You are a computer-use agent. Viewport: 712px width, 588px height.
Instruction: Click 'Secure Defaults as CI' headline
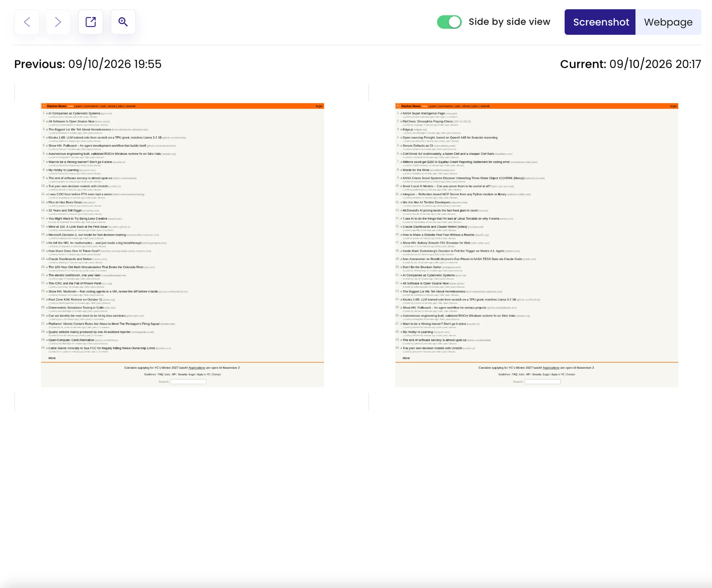pyautogui.click(x=418, y=146)
